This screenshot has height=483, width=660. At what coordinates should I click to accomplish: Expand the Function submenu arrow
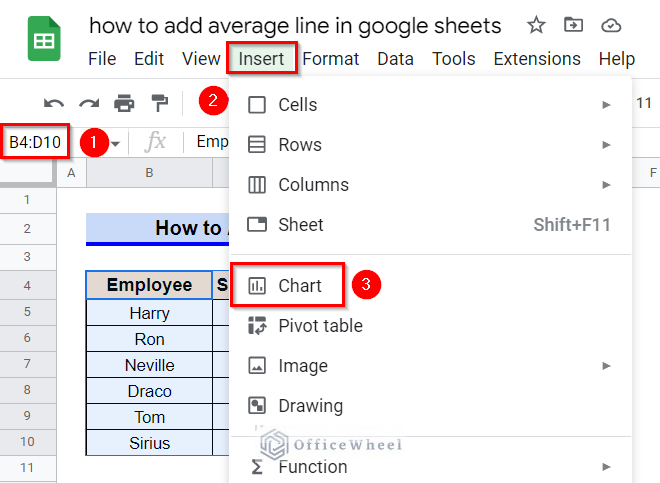click(x=606, y=467)
